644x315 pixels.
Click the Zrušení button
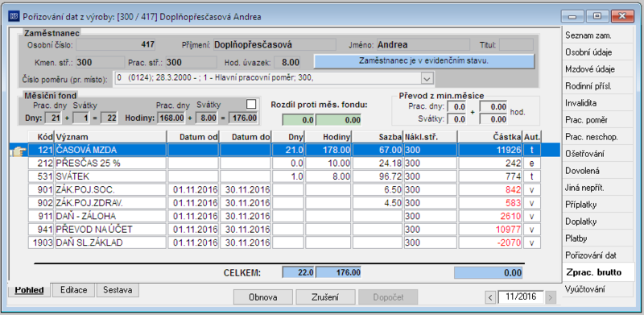pos(325,297)
